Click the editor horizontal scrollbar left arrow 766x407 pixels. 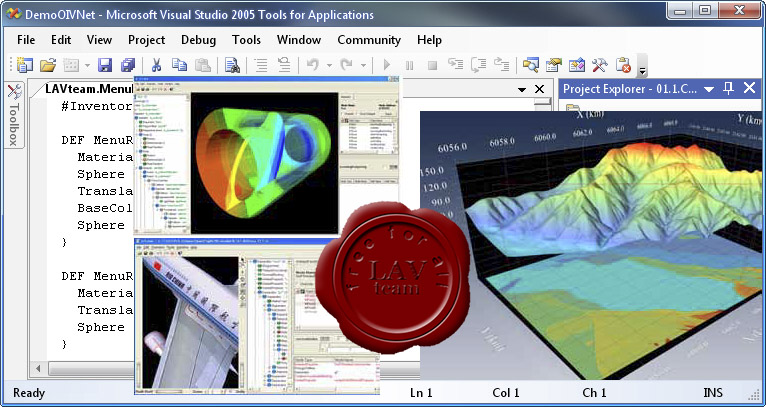[x=37, y=367]
